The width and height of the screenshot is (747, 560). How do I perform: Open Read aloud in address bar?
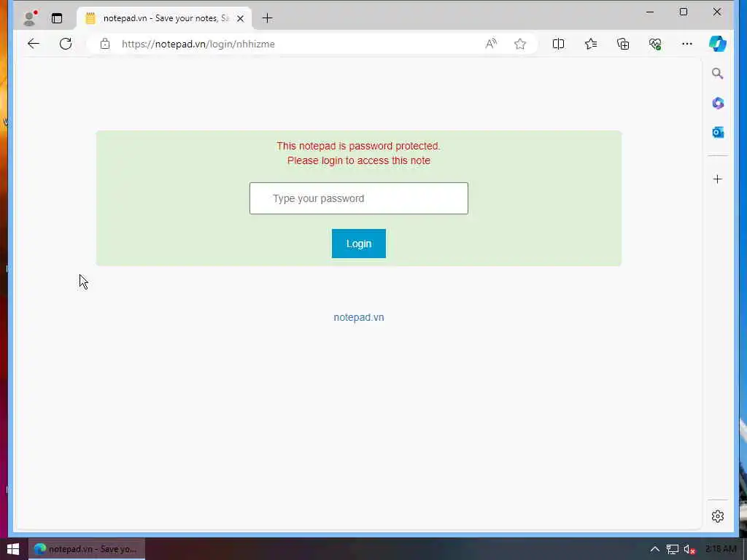click(491, 44)
